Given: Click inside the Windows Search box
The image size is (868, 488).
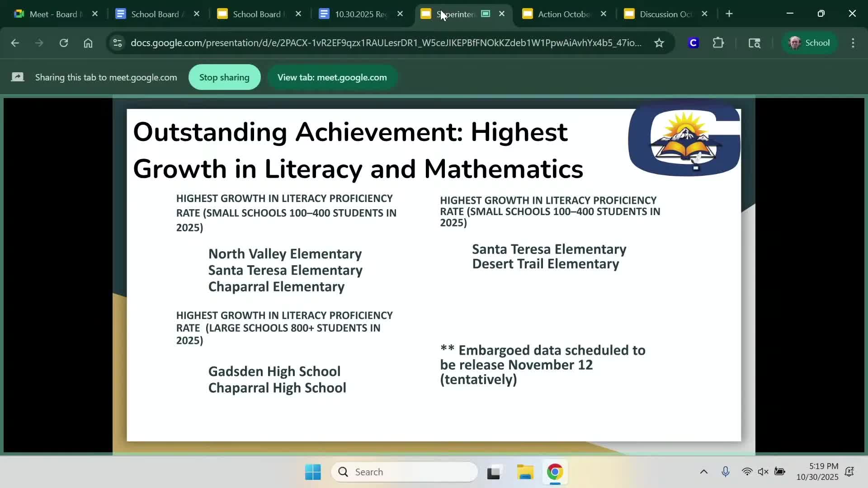Looking at the screenshot, I should click(405, 472).
